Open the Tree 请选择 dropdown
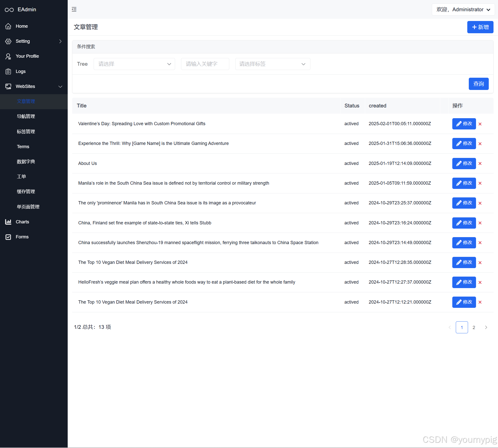Viewport: 498px width, 448px height. click(x=134, y=64)
